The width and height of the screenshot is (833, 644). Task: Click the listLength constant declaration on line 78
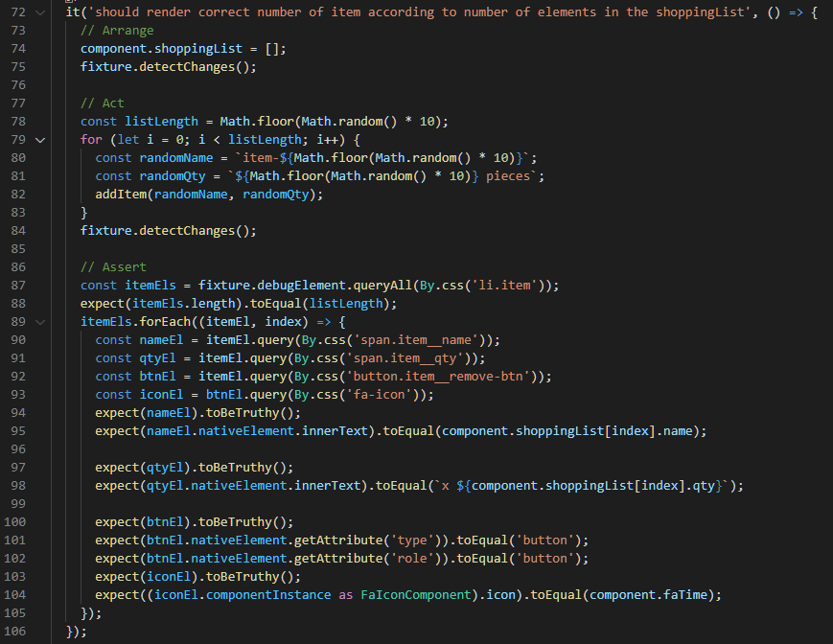161,122
